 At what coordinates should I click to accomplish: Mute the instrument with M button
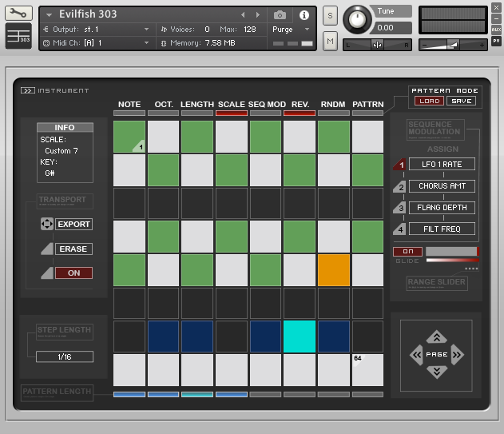[x=330, y=40]
